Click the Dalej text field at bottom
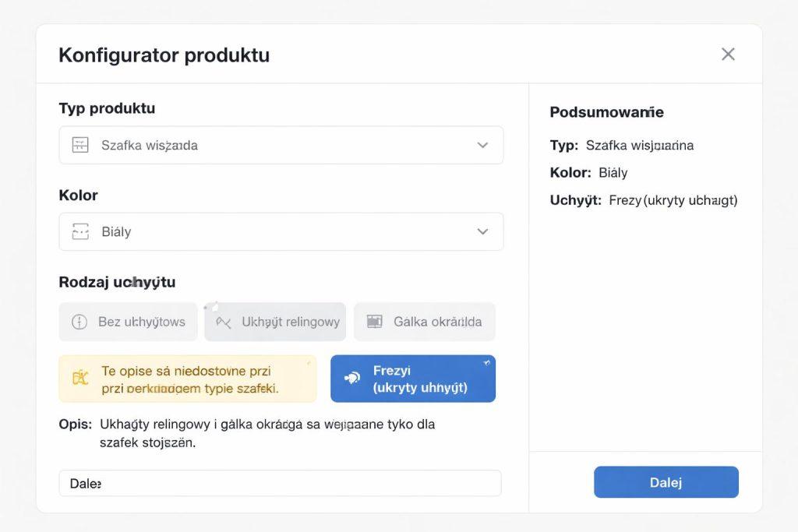Screen dimensions: 798x532 (281, 483)
